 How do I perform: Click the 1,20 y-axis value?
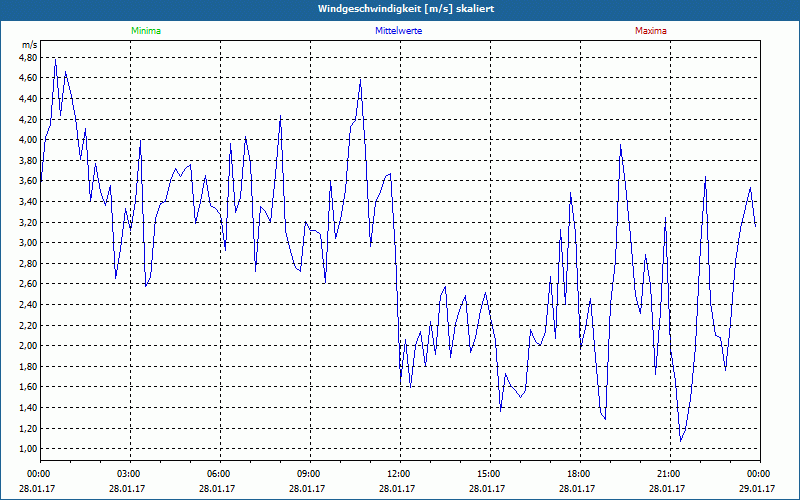[x=29, y=429]
